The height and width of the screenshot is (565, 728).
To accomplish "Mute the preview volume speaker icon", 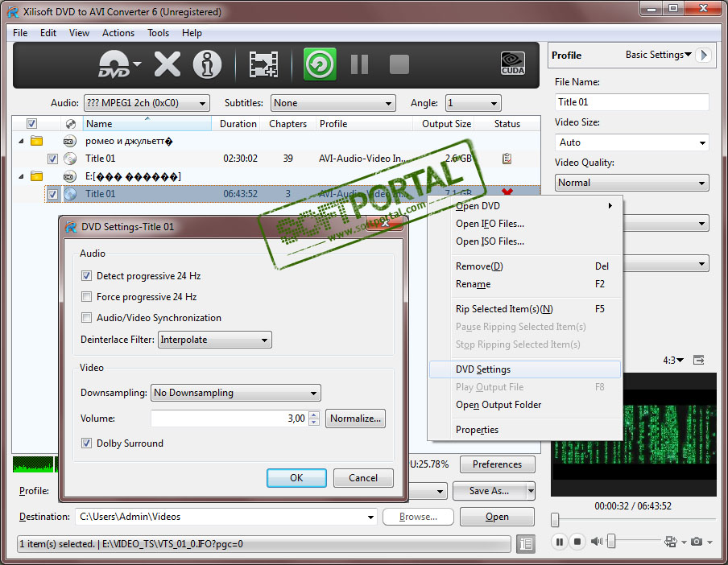I will [597, 542].
